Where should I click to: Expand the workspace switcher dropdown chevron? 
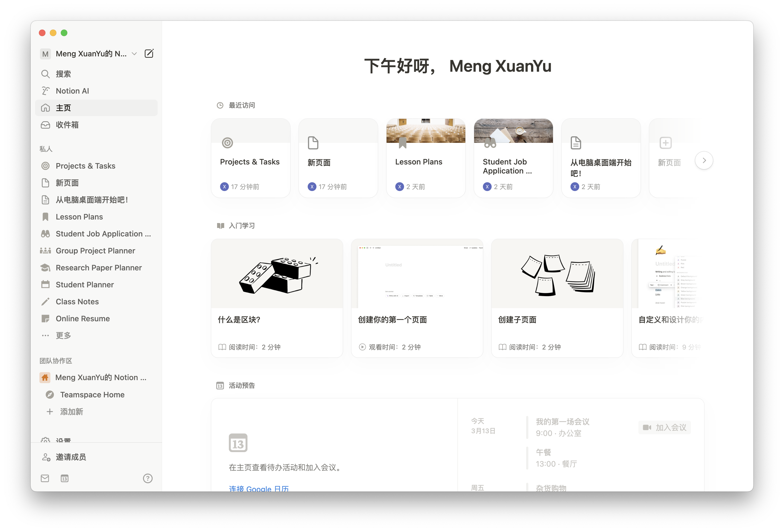pos(134,54)
